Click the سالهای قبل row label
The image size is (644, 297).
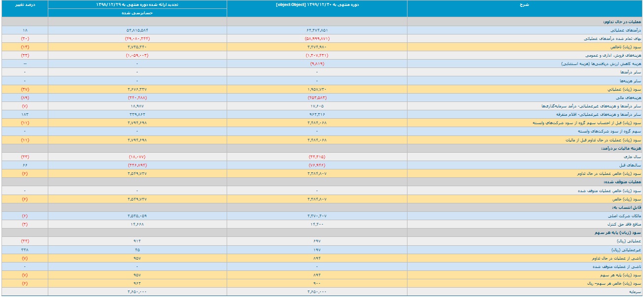[631, 165]
